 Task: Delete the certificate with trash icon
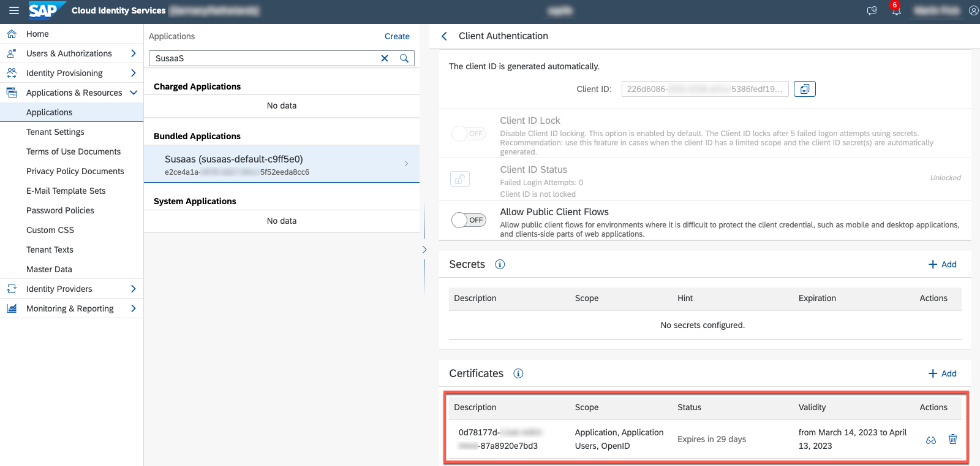tap(953, 439)
